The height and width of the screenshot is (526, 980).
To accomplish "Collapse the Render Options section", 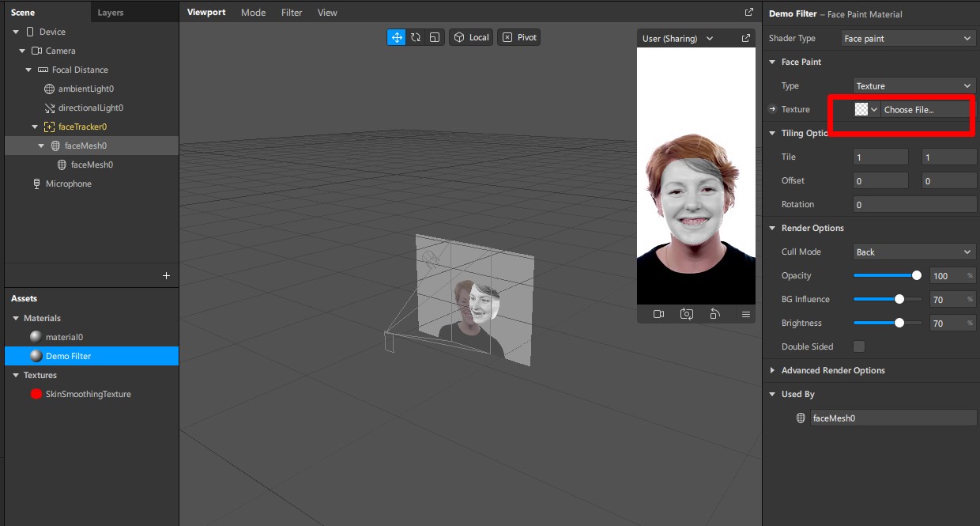I will coord(772,228).
